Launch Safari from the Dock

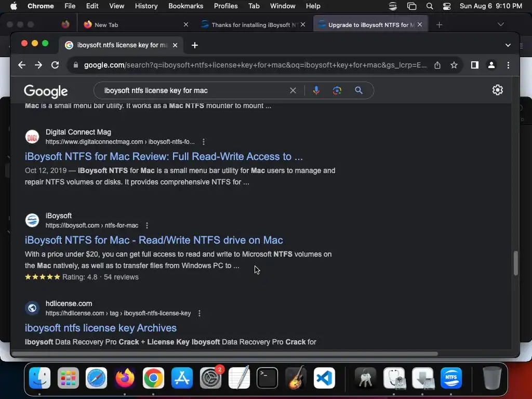click(x=96, y=378)
